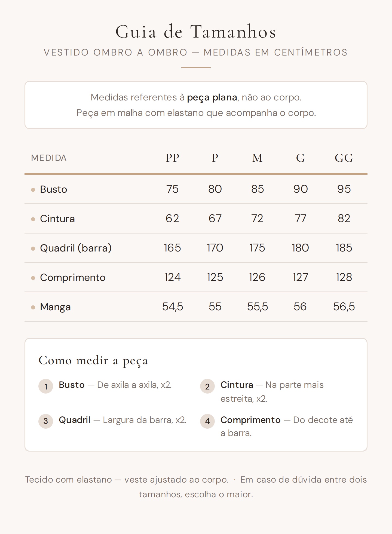Image resolution: width=392 pixels, height=534 pixels.
Task: Click the Busto value 85 for size M
Action: 258,189
